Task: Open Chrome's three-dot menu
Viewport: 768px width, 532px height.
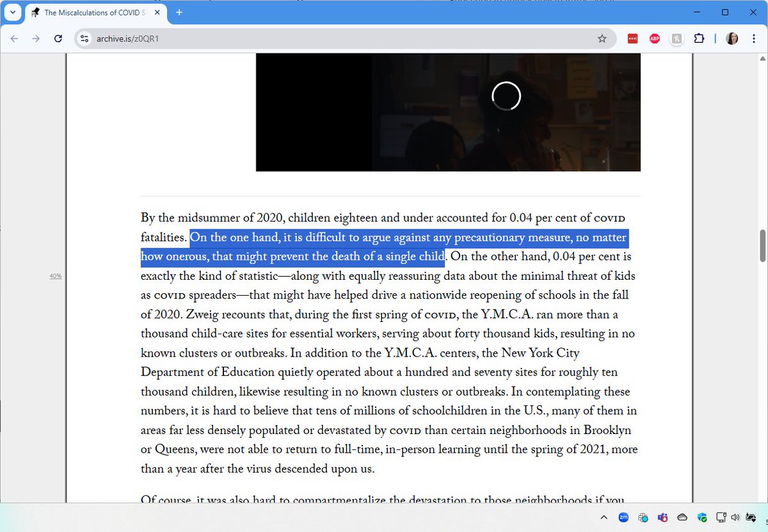Action: (x=753, y=38)
